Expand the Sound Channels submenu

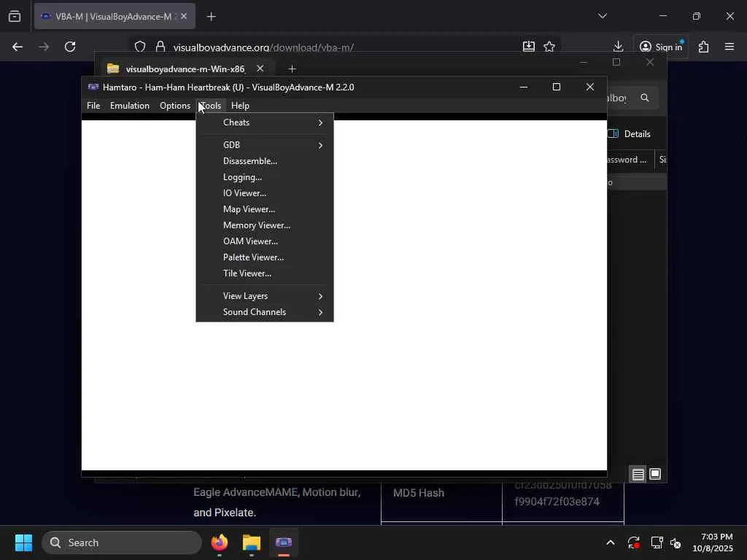[264, 312]
